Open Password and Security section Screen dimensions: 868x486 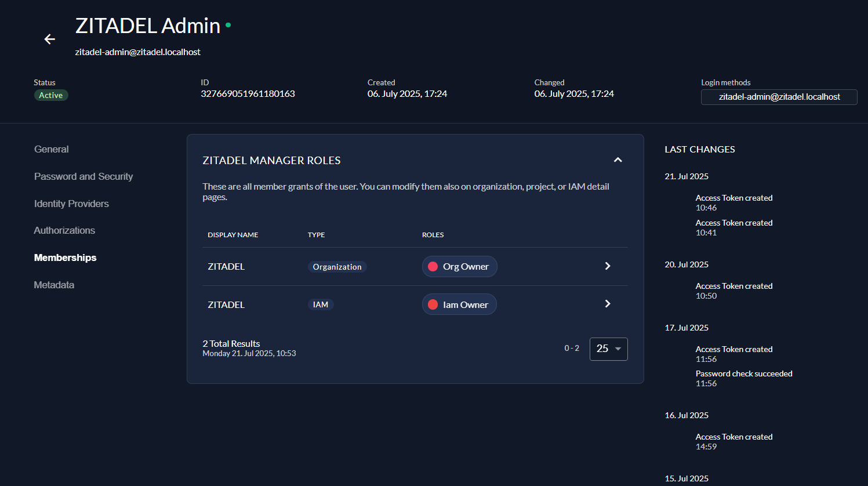click(x=83, y=176)
